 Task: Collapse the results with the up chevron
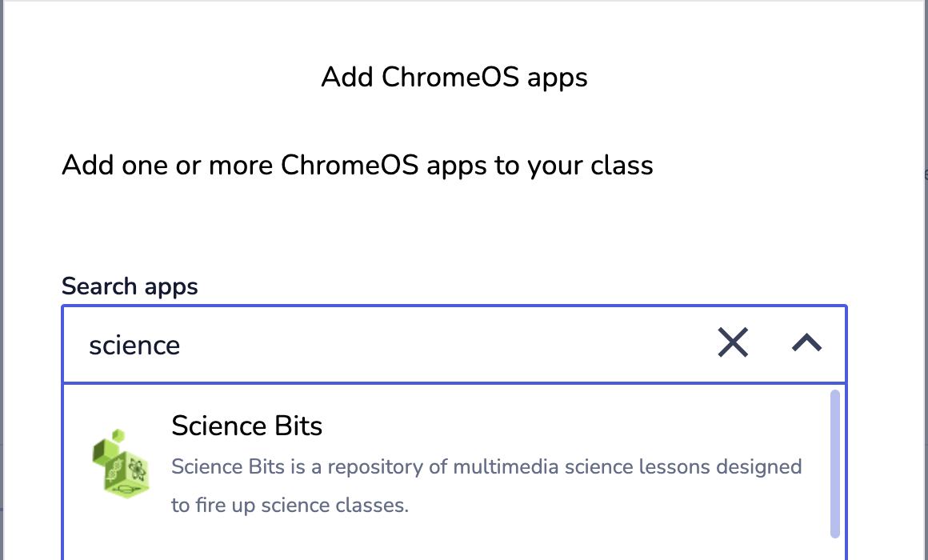(806, 342)
